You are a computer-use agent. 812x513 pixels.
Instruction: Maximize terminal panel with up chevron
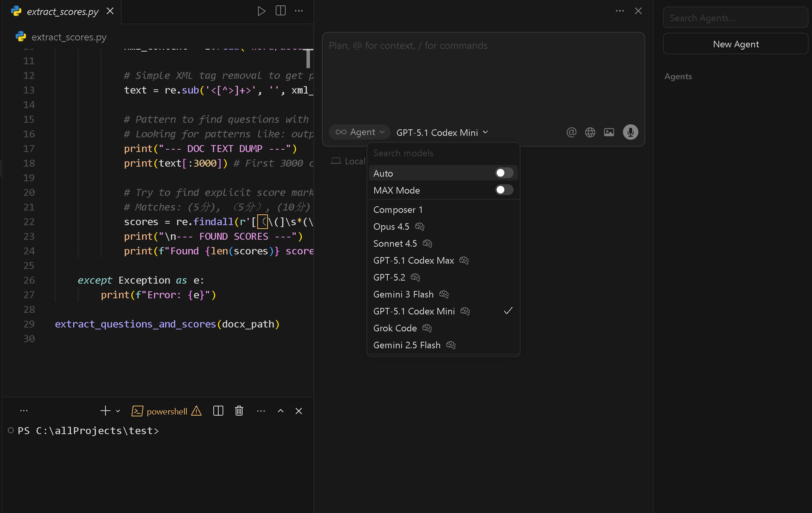click(x=281, y=411)
